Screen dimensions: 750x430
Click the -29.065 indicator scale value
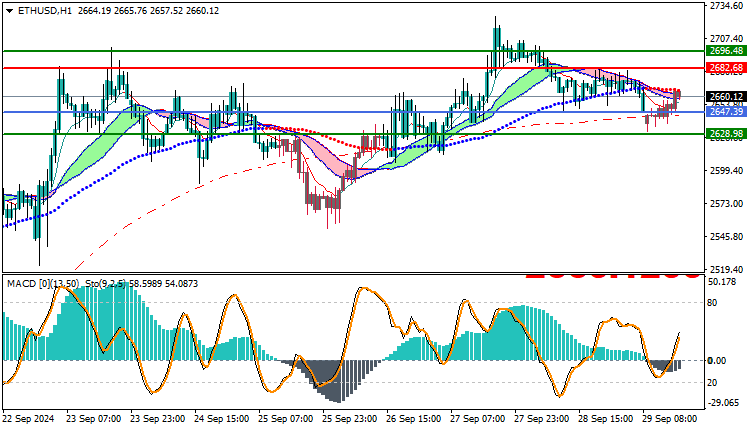point(723,403)
